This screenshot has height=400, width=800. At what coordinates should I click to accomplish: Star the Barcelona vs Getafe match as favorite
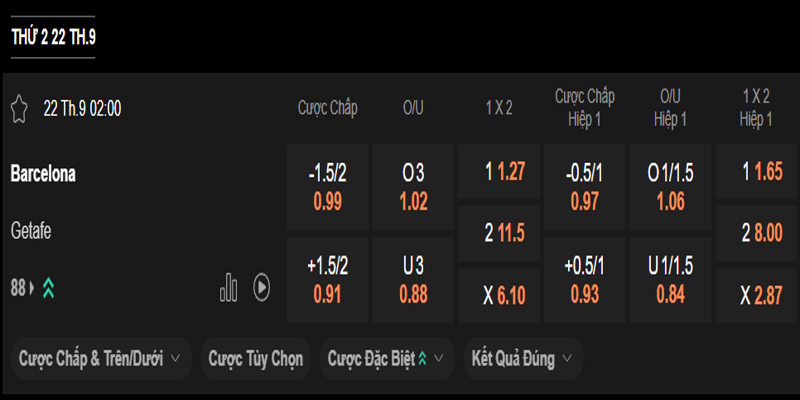click(19, 109)
